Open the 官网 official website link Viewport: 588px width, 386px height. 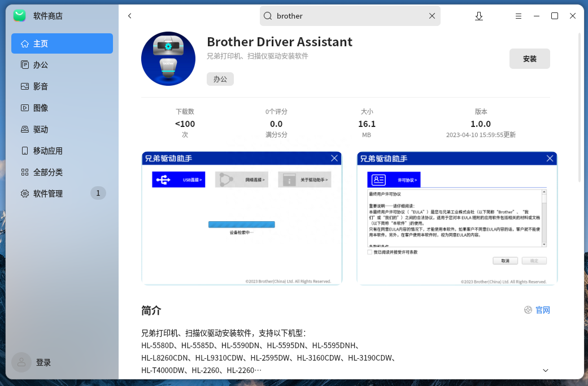[537, 310]
